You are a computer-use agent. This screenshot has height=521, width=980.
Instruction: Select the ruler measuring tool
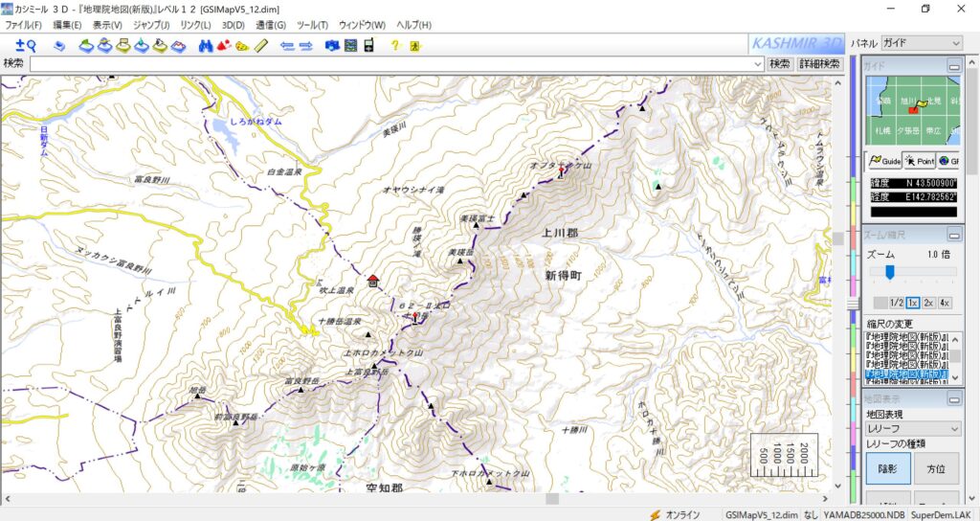coord(261,46)
